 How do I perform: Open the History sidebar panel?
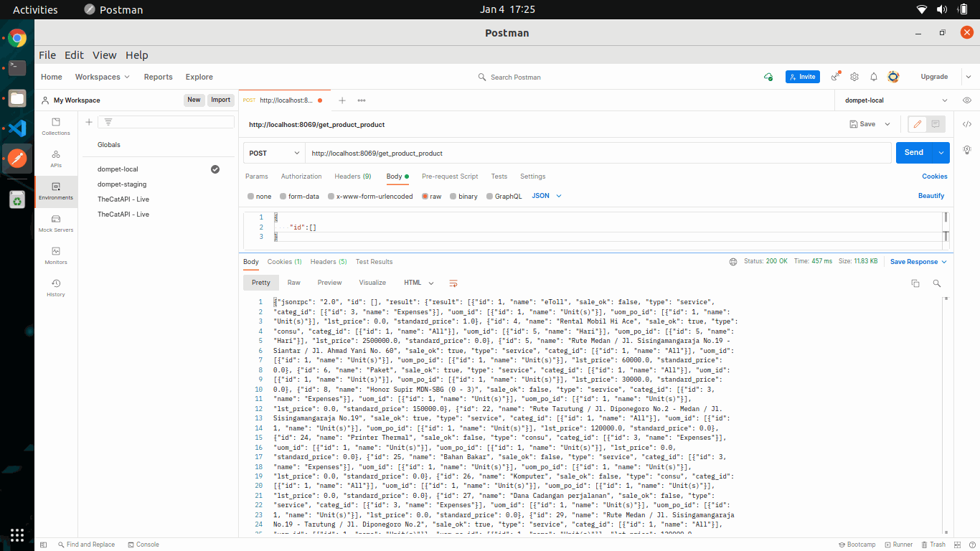coord(56,288)
